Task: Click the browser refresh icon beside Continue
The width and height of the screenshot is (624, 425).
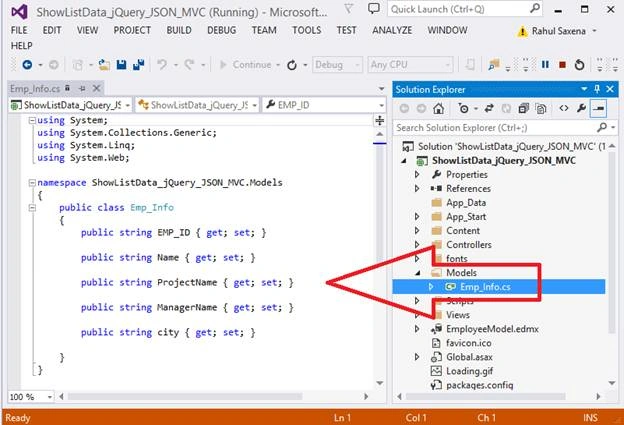Action: click(292, 65)
